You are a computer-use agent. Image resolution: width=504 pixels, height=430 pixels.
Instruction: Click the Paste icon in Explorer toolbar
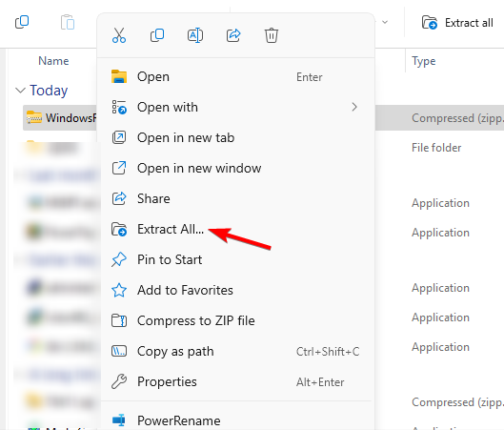tap(68, 22)
